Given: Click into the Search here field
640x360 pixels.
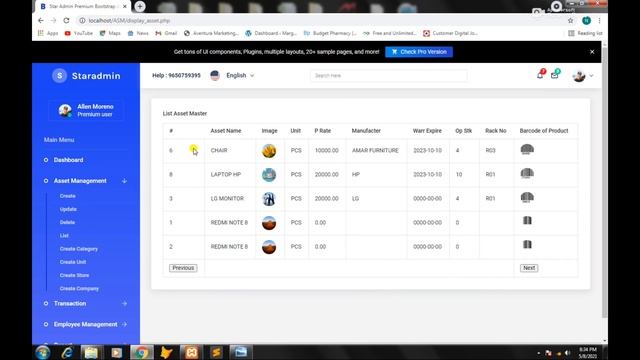Looking at the screenshot, I should [x=389, y=76].
